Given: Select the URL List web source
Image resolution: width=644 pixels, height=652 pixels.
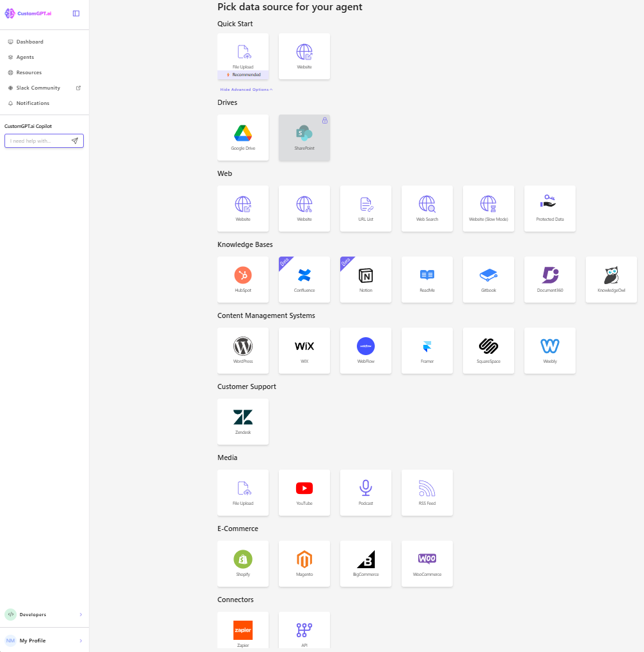Looking at the screenshot, I should pyautogui.click(x=366, y=208).
